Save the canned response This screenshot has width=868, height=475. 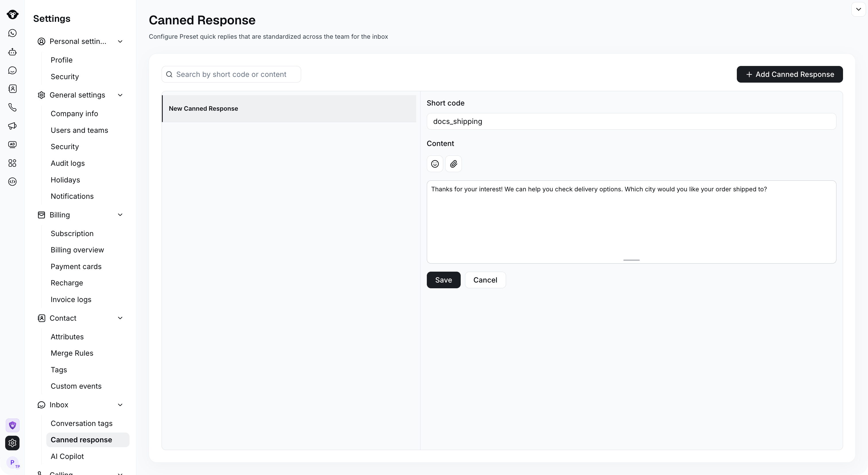(x=443, y=280)
